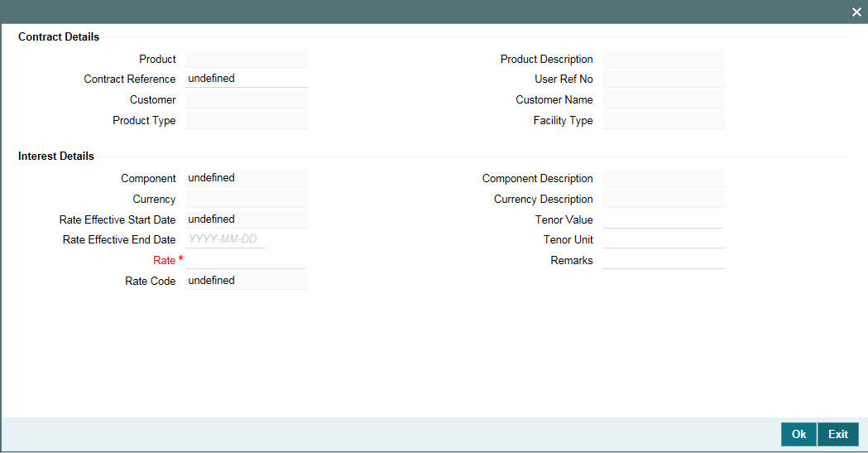
Task: Click the Rate Effective Start Date field
Action: point(247,219)
